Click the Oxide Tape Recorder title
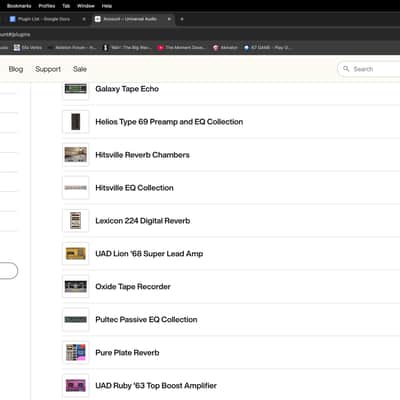400x400 pixels. (x=133, y=287)
